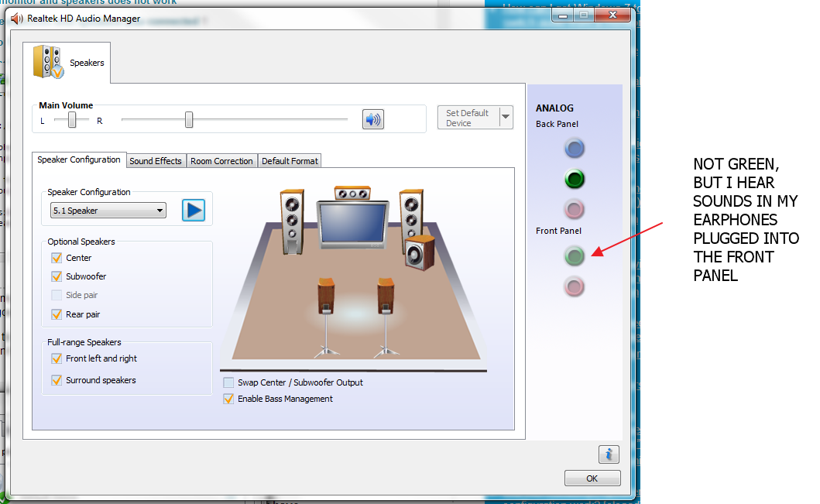The height and width of the screenshot is (504, 820).
Task: Uncheck the Center optional speaker
Action: 57,258
